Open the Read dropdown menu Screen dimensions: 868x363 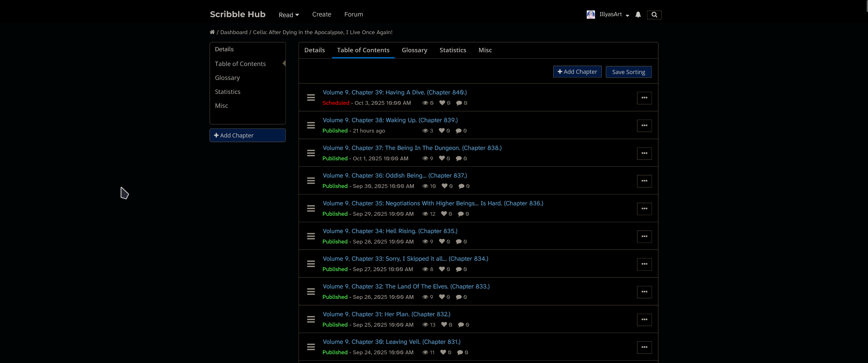(288, 15)
